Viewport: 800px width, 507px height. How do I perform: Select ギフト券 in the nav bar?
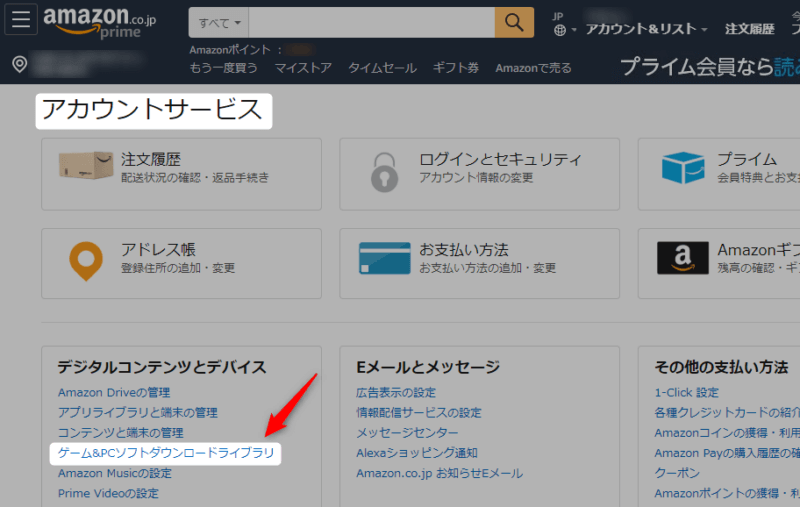pyautogui.click(x=456, y=68)
